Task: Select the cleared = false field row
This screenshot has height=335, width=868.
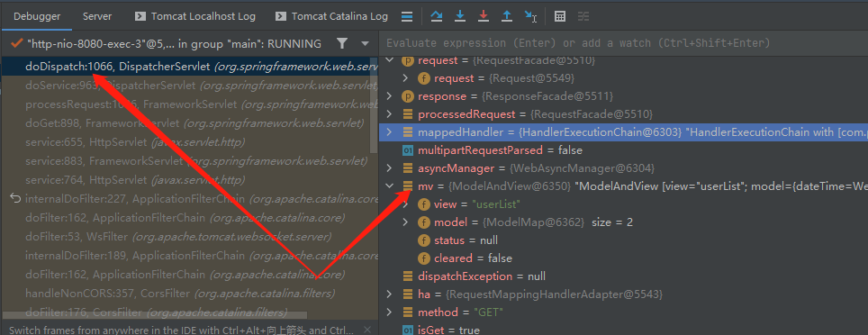Action: coord(624,258)
